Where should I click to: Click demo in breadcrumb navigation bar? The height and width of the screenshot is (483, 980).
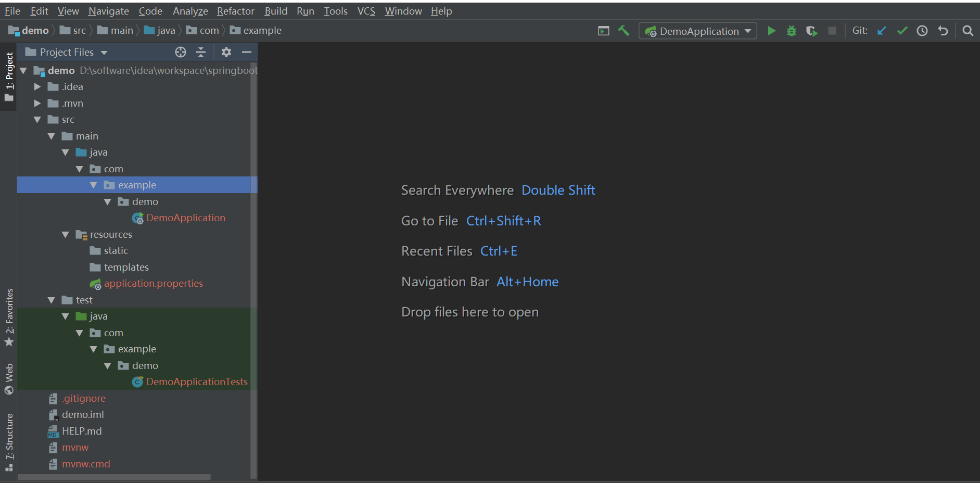click(29, 31)
